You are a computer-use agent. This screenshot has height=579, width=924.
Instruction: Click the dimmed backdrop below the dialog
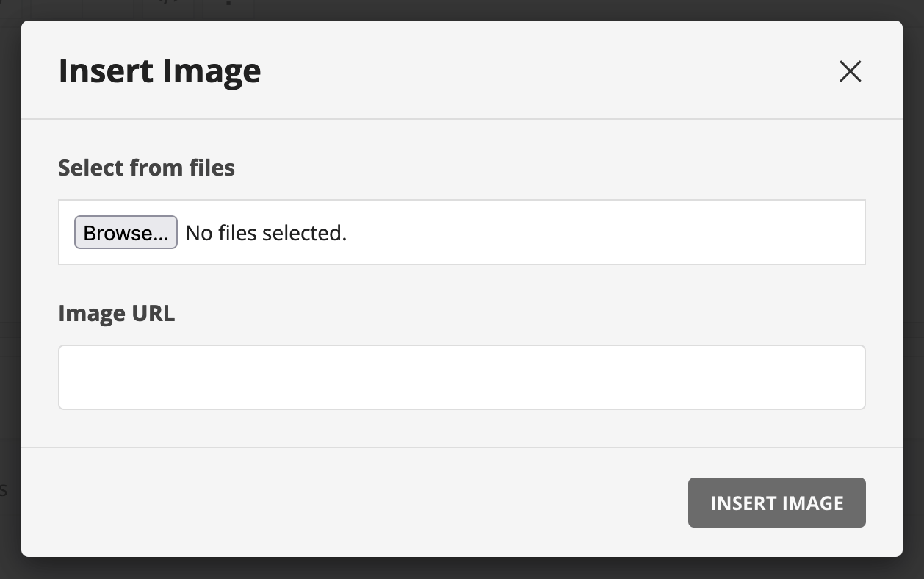click(461, 569)
